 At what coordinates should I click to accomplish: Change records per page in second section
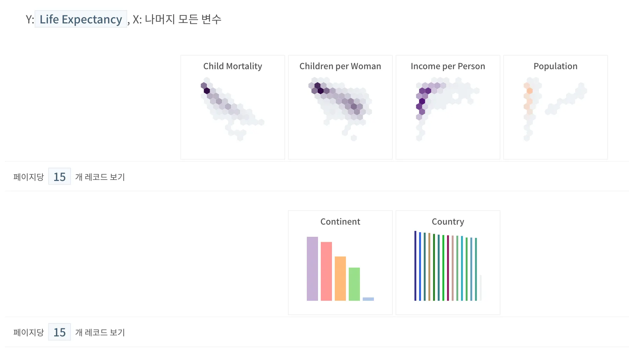coord(59,332)
